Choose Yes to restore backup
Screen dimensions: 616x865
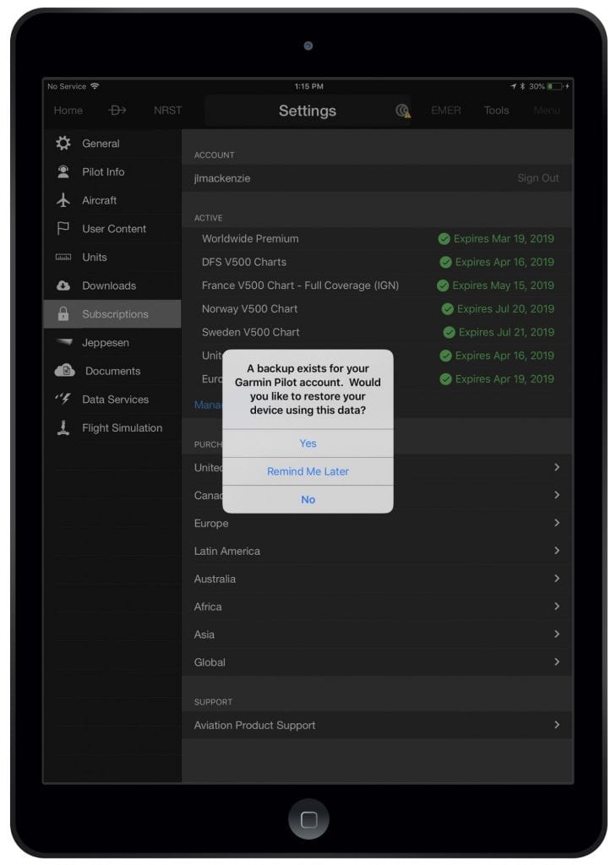[x=308, y=443]
